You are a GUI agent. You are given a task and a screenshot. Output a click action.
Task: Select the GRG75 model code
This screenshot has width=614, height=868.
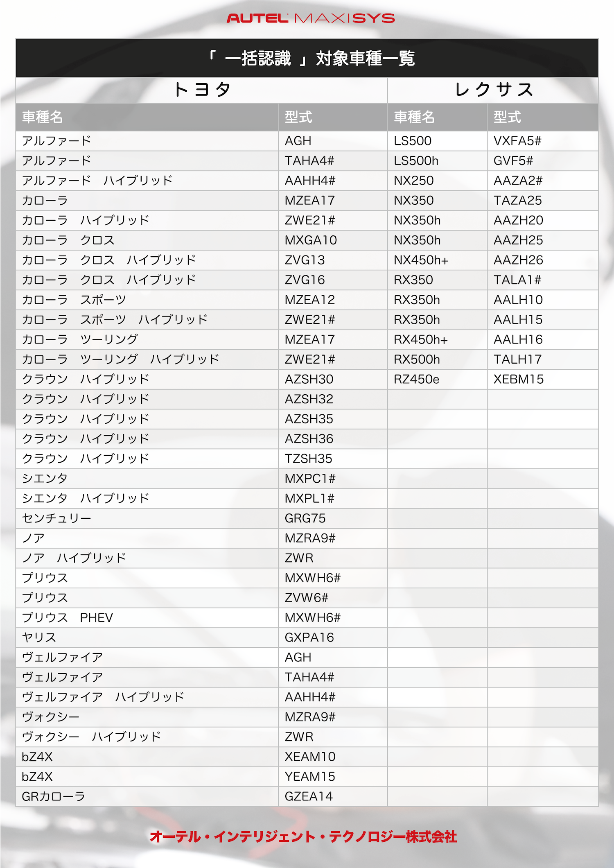click(x=305, y=518)
